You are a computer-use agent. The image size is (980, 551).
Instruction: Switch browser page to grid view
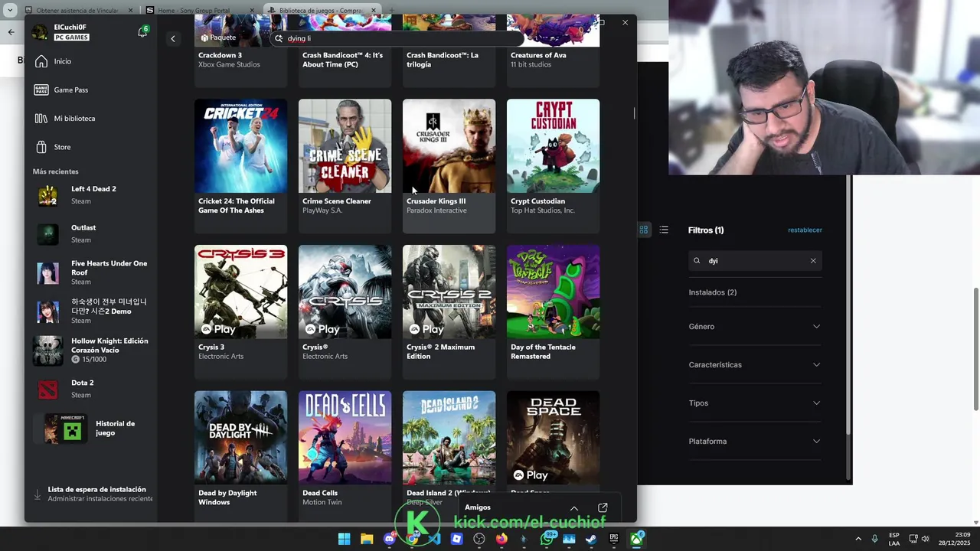644,230
